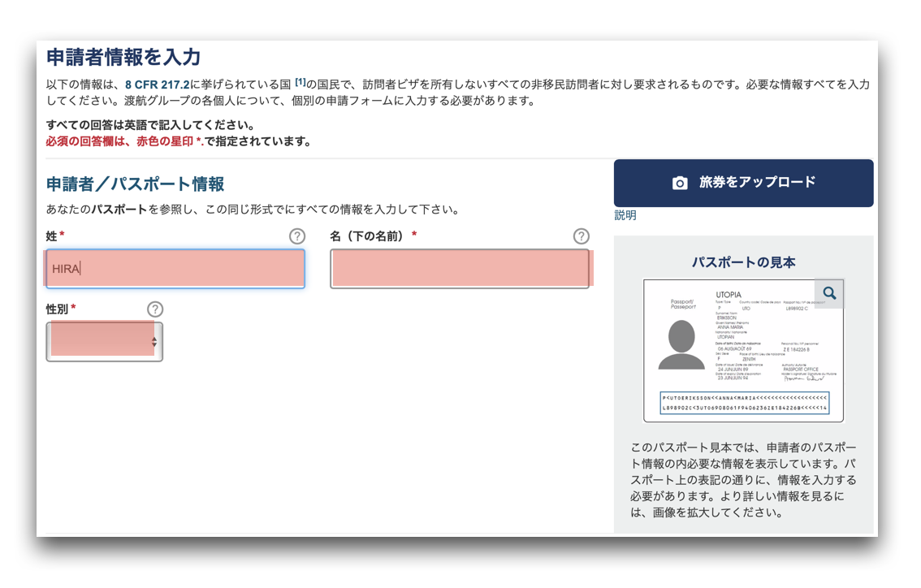
Task: Click the 申請者／パスポート情報 section heading
Action: (135, 184)
